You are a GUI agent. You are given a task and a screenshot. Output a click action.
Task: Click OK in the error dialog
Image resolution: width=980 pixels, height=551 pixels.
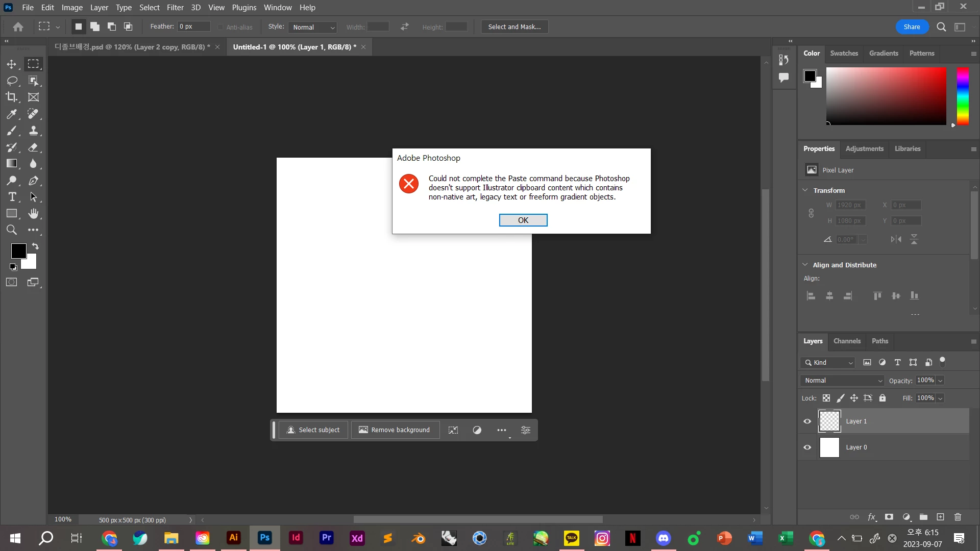(x=523, y=220)
